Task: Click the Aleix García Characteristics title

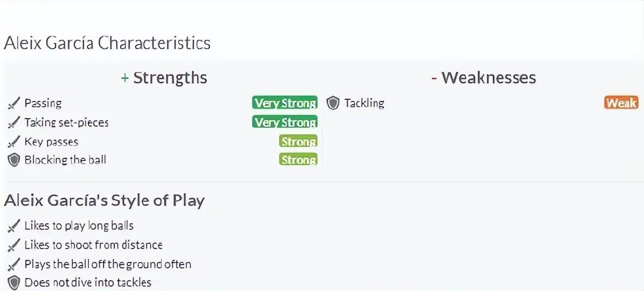Action: pyautogui.click(x=107, y=43)
